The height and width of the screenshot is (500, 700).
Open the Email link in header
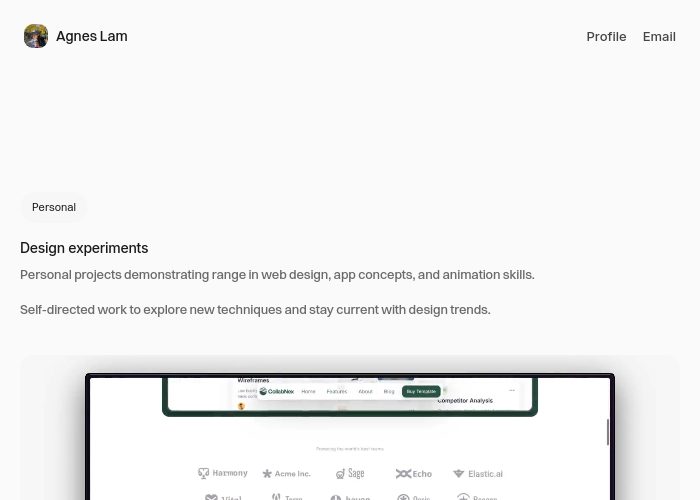(x=659, y=37)
